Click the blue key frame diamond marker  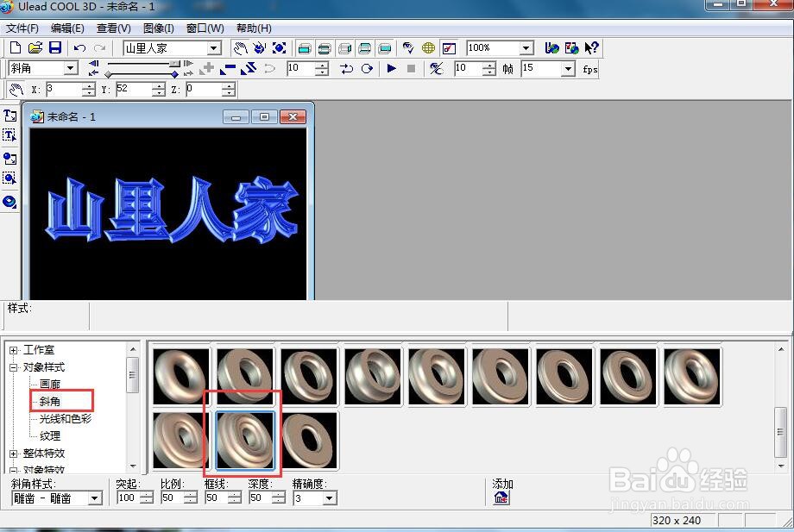point(174,74)
